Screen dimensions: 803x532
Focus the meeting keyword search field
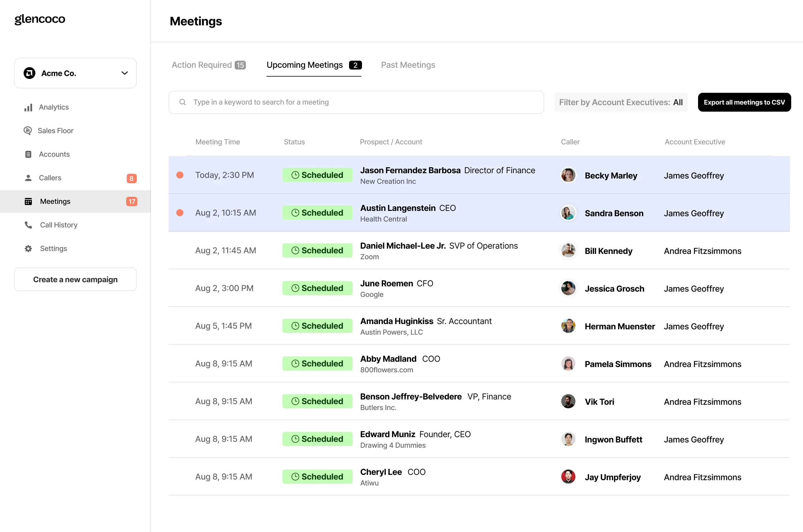point(356,102)
